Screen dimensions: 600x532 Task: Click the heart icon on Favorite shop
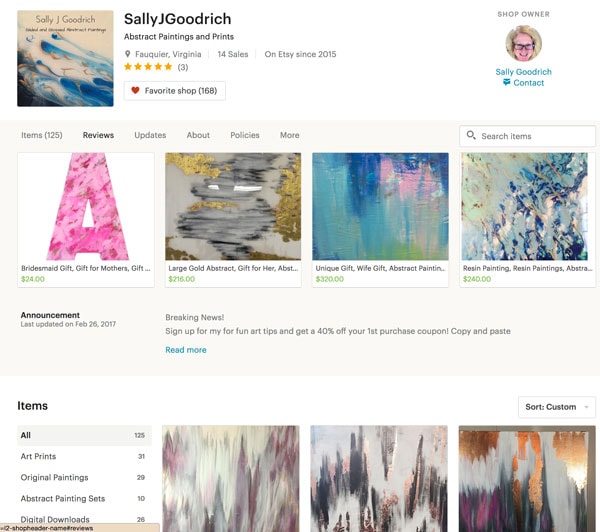pyautogui.click(x=135, y=90)
